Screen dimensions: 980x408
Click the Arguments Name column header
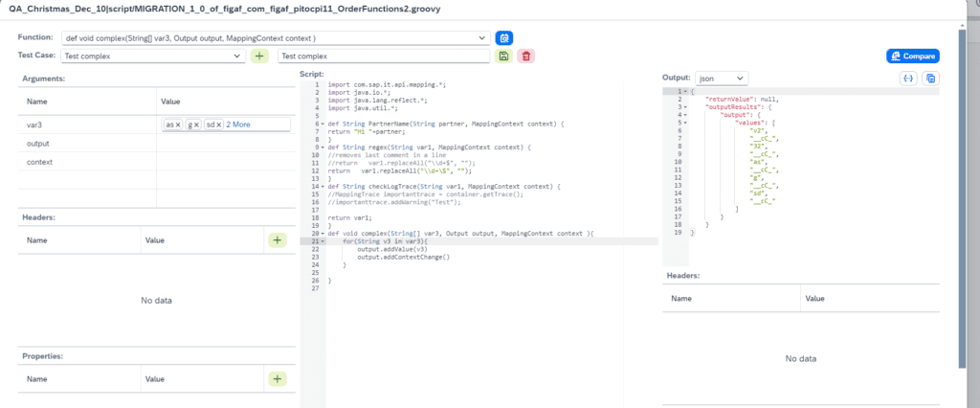click(87, 101)
